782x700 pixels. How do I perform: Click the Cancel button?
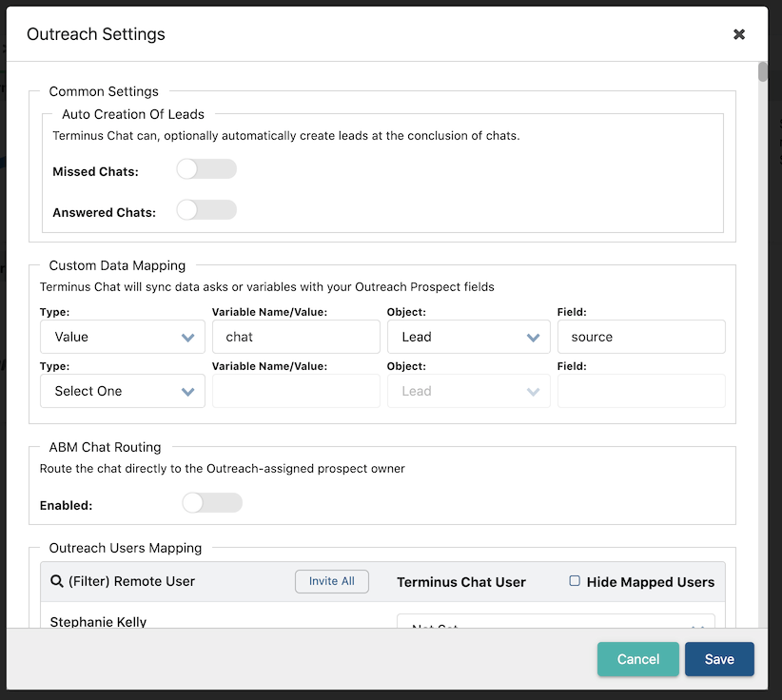(x=637, y=659)
